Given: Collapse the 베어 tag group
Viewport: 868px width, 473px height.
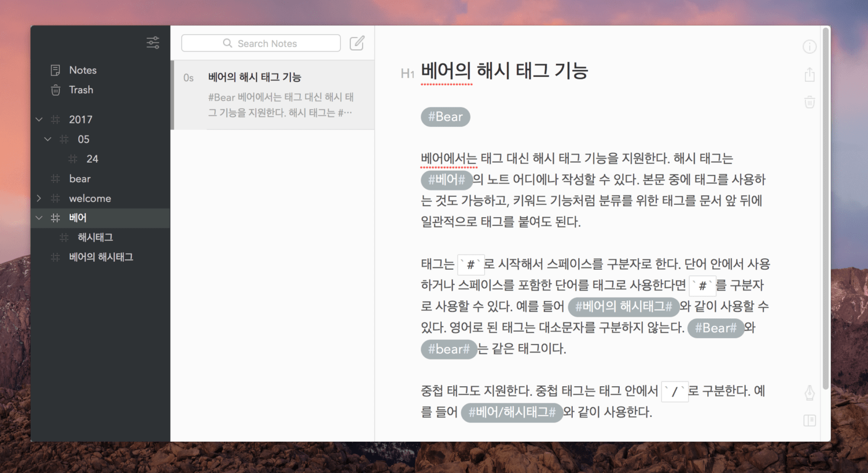Looking at the screenshot, I should (39, 218).
